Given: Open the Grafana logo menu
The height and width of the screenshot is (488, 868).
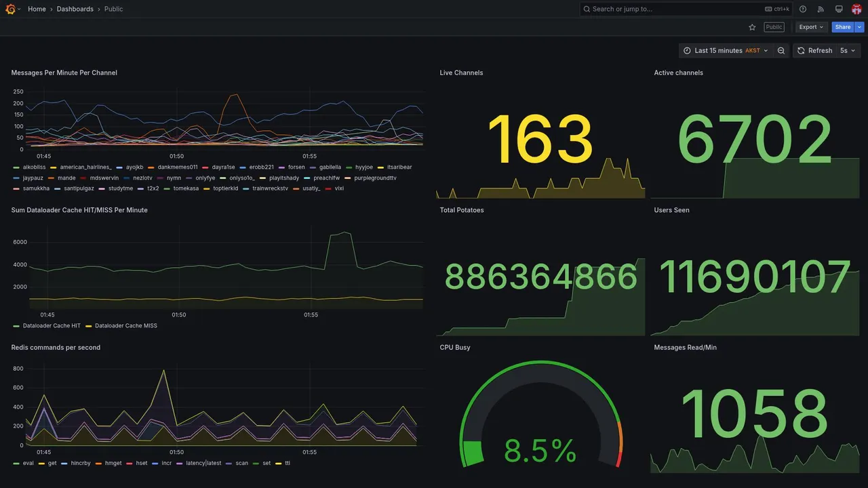Looking at the screenshot, I should click(10, 9).
